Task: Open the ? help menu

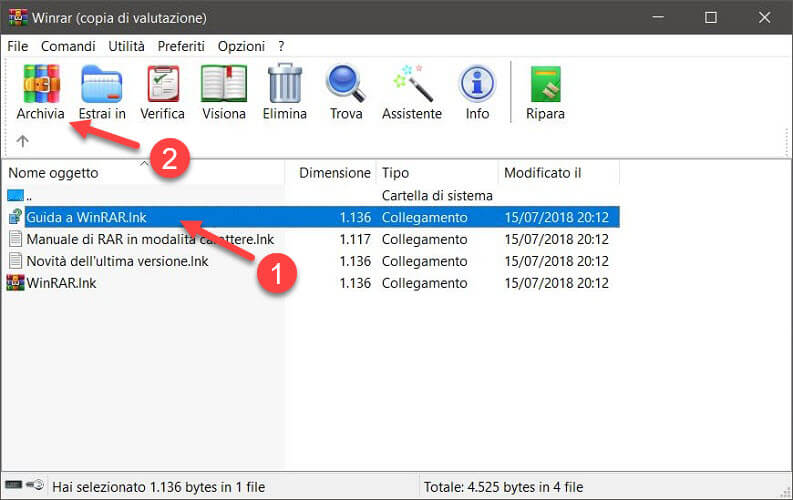Action: coord(281,47)
